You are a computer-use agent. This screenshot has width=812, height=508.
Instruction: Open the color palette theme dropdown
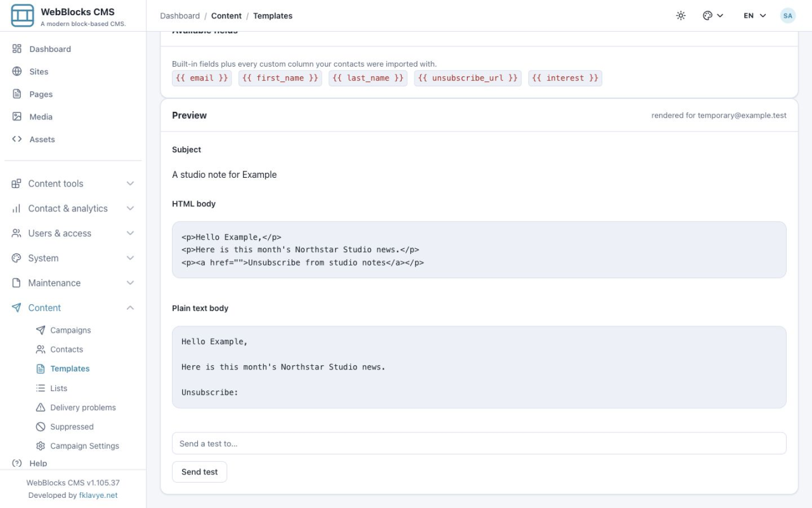pyautogui.click(x=713, y=16)
